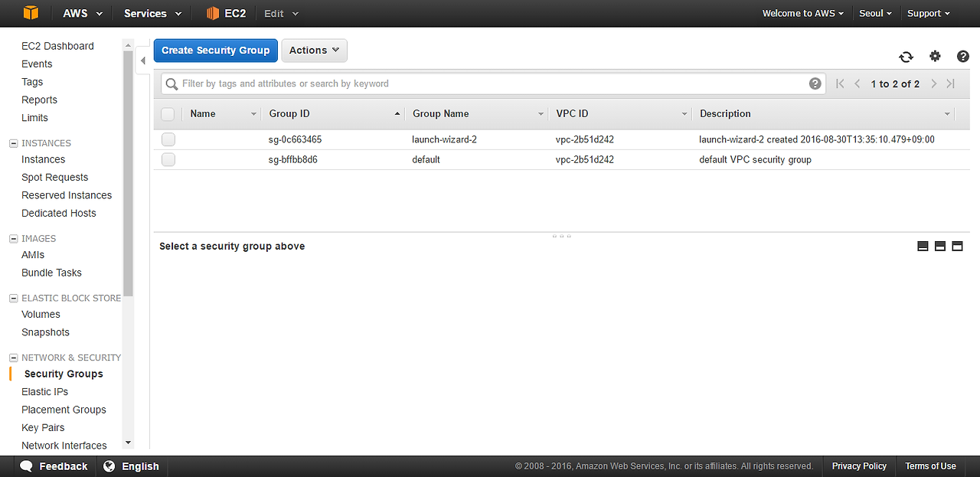Open Name column dropdown arrow

pos(253,114)
